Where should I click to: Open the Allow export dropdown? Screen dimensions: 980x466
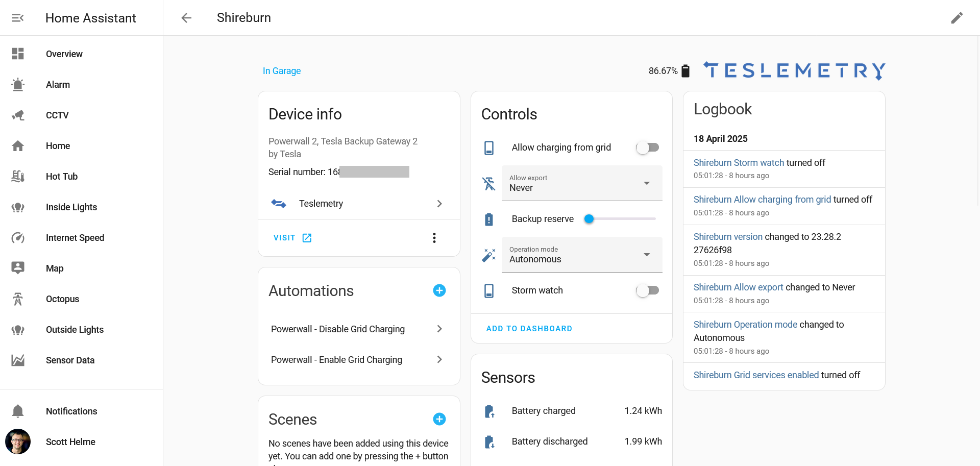click(582, 183)
